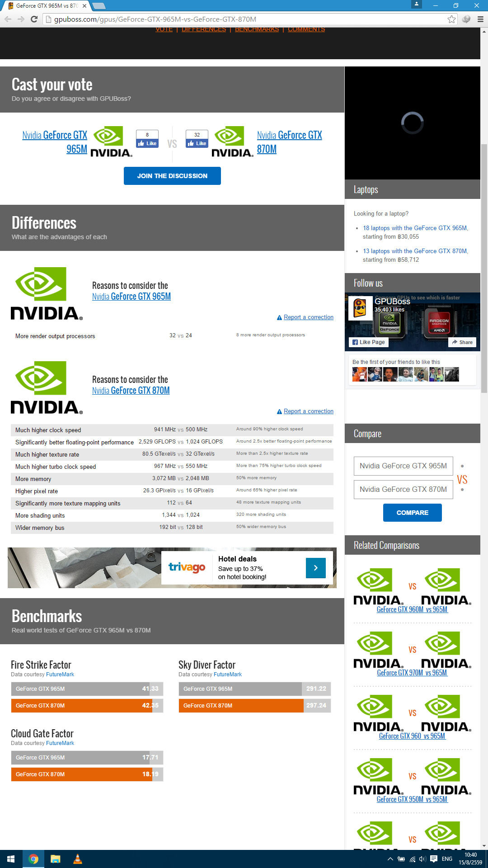Click the browser back arrow

click(x=8, y=19)
